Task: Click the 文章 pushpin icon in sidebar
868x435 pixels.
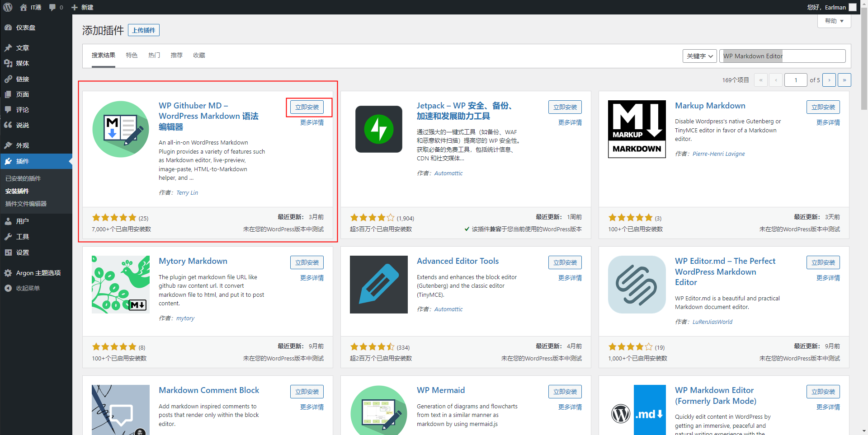Action: pyautogui.click(x=8, y=48)
